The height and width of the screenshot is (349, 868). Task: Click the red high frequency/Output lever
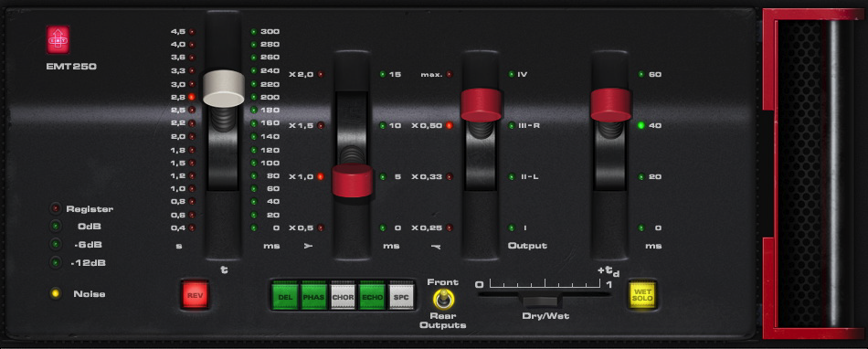pos(481,104)
